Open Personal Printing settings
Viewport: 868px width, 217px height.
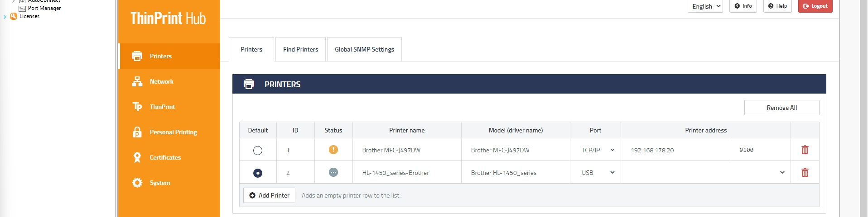coord(173,132)
